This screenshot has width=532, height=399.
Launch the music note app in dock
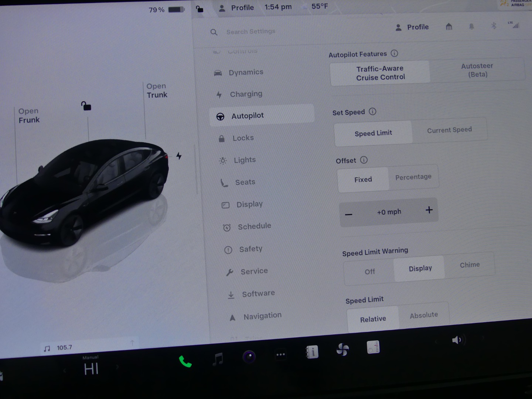pos(218,359)
